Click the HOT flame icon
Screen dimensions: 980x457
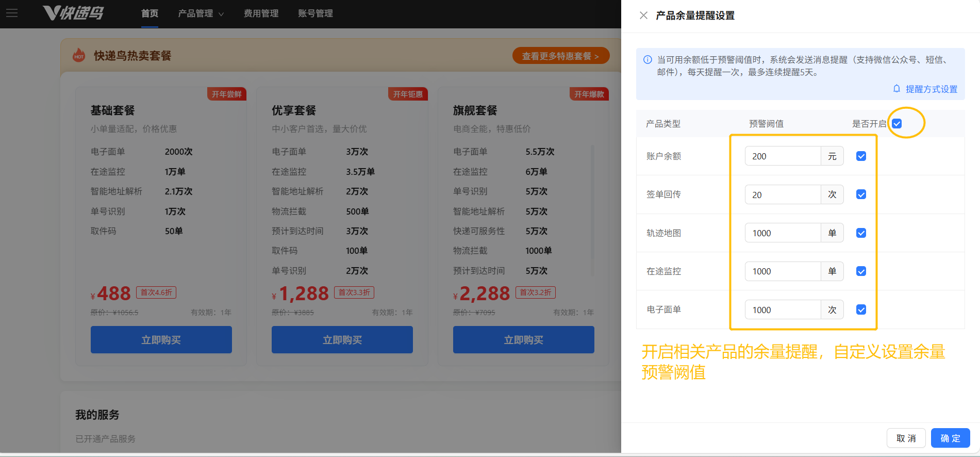click(79, 55)
